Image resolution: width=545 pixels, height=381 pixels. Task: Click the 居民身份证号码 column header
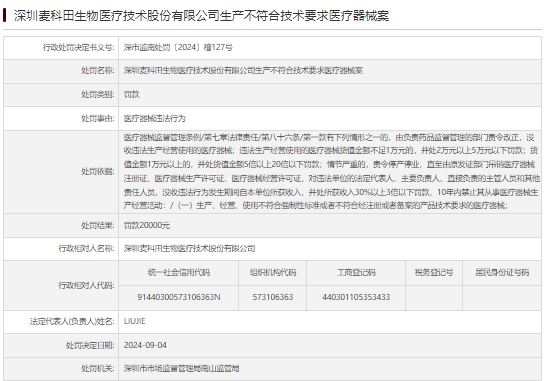click(x=502, y=273)
